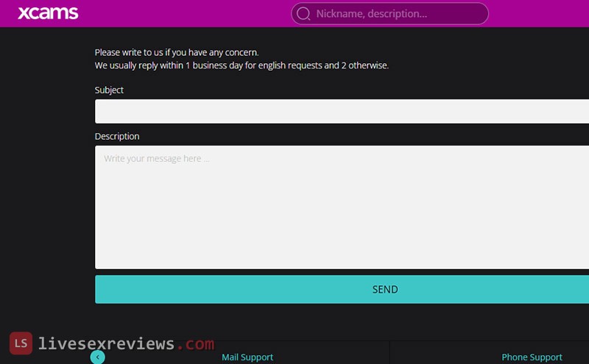Image resolution: width=589 pixels, height=364 pixels.
Task: Click the Description message textarea
Action: [342, 207]
